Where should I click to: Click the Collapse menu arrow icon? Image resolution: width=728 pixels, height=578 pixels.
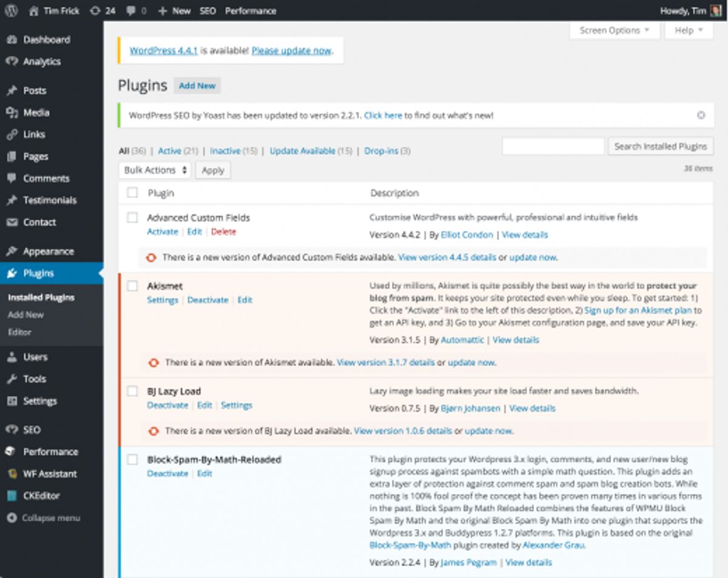(x=12, y=518)
